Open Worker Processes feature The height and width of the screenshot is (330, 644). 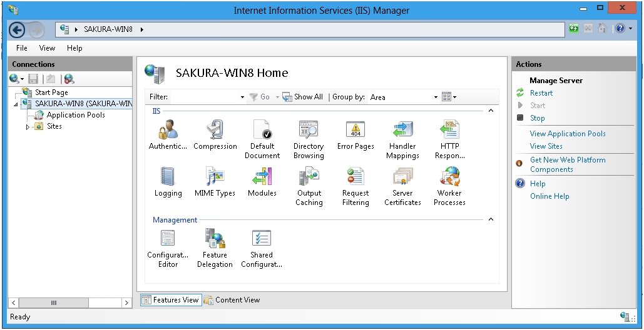(x=450, y=187)
